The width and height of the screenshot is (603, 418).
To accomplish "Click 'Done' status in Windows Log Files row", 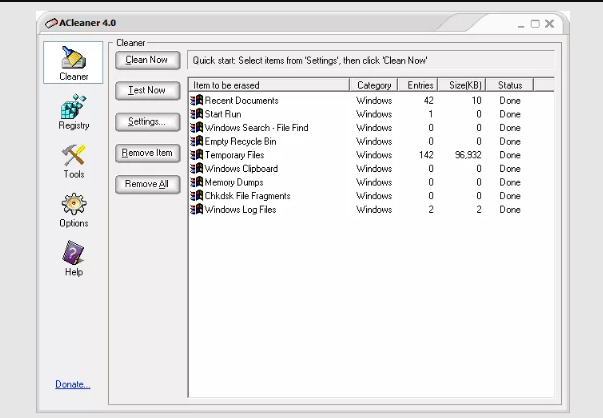I will (510, 210).
